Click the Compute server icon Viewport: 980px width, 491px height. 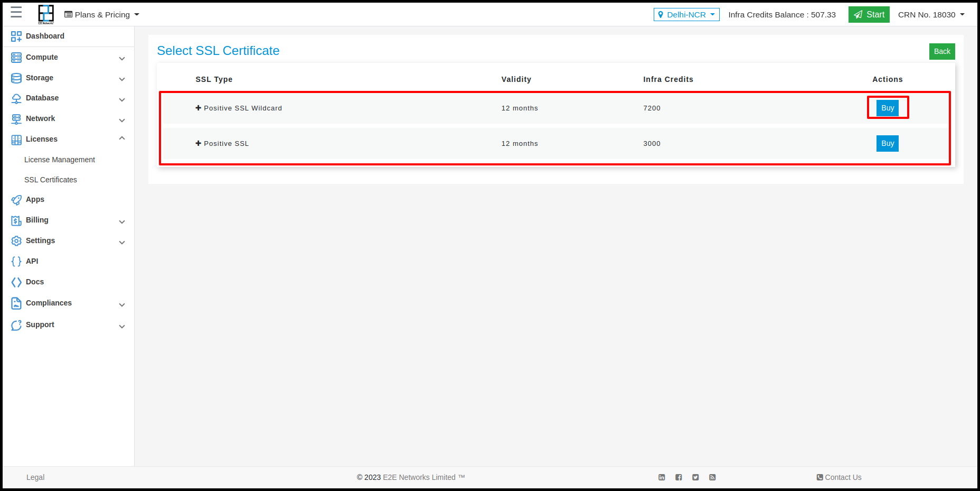(x=16, y=58)
